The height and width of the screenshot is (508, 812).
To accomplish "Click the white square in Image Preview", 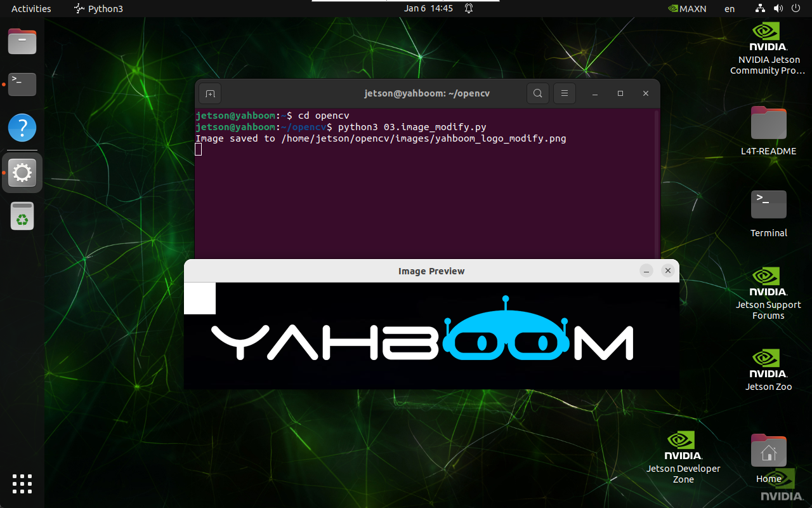I will pos(200,298).
